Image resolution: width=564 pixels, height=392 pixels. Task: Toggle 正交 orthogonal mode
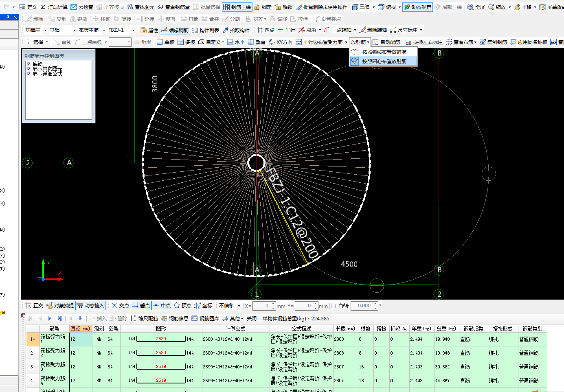pyautogui.click(x=34, y=305)
